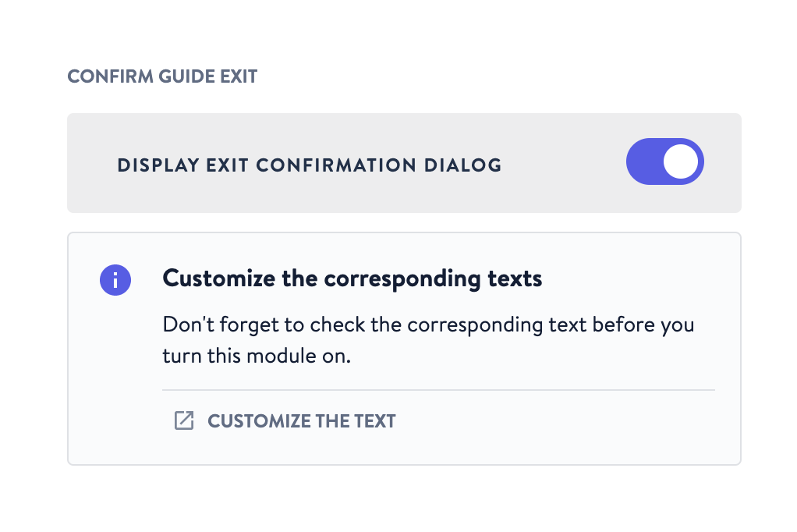
Task: Click the external link icon
Action: [x=183, y=421]
